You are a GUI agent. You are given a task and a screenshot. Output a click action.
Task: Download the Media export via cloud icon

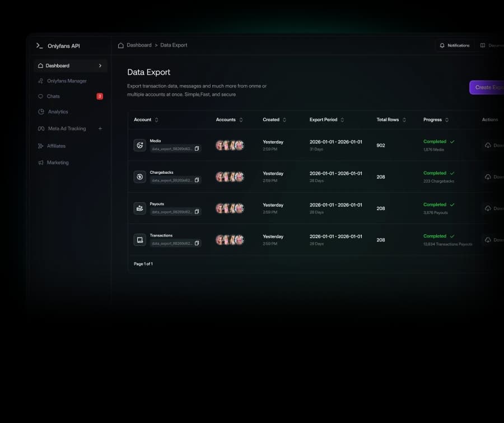[x=488, y=146]
